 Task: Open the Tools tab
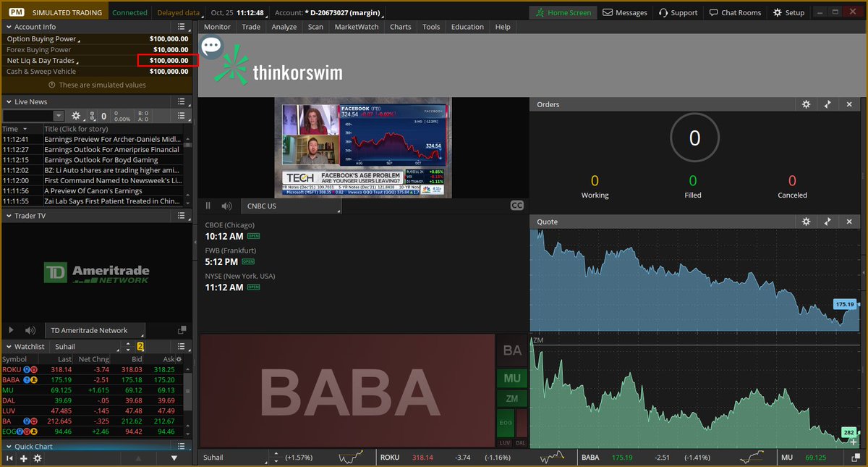click(x=431, y=27)
